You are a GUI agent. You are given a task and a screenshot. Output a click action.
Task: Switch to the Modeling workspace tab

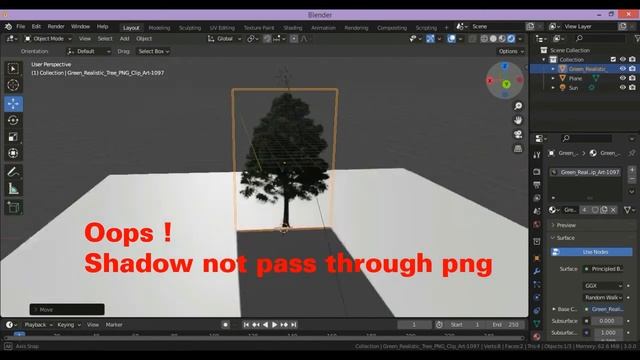tap(159, 28)
